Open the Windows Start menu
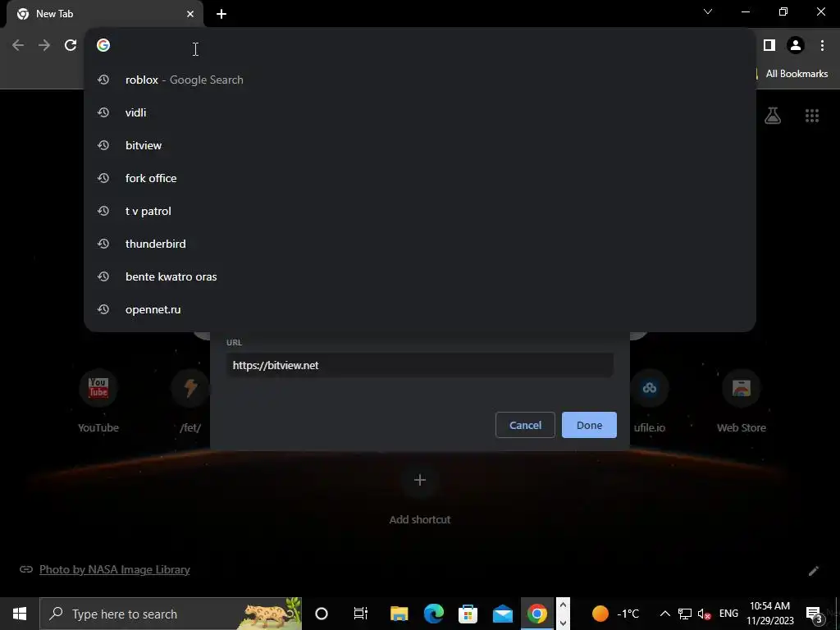This screenshot has height=630, width=840. click(20, 614)
